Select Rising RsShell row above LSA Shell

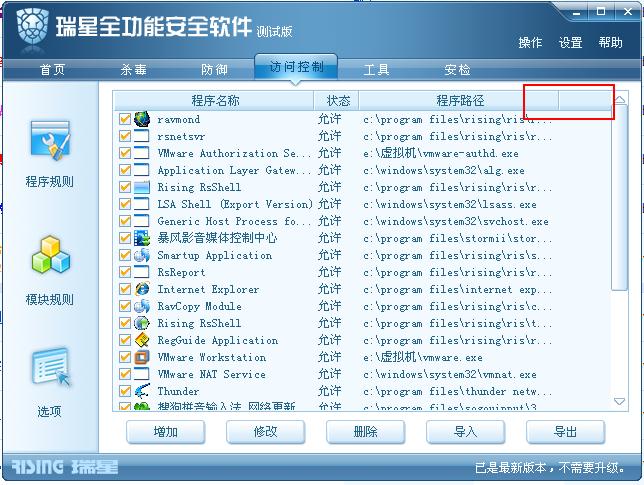coord(361,187)
